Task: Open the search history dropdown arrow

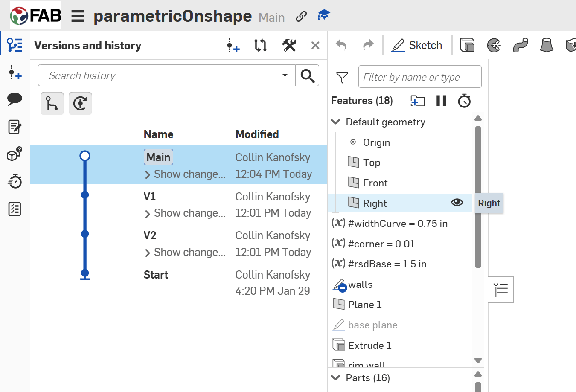Action: point(285,75)
